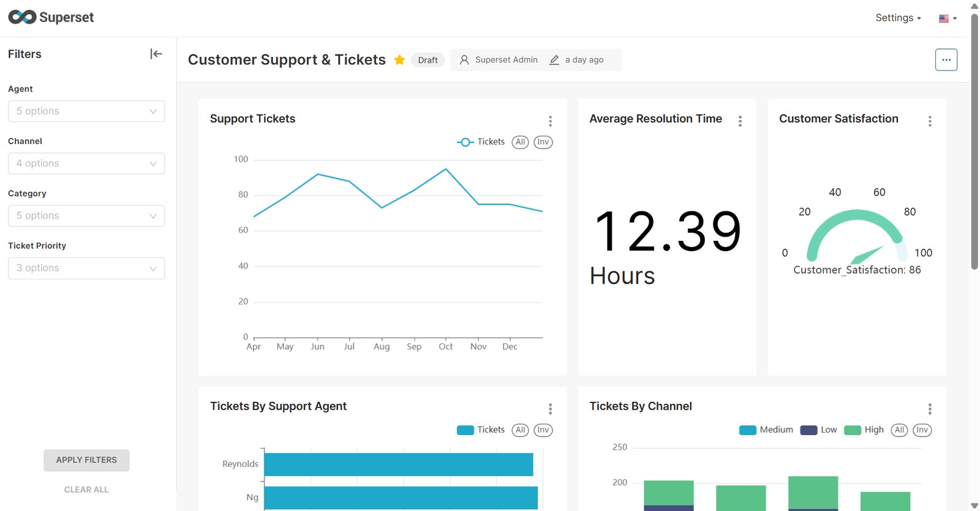Expand the Agent filter dropdown

click(x=86, y=112)
